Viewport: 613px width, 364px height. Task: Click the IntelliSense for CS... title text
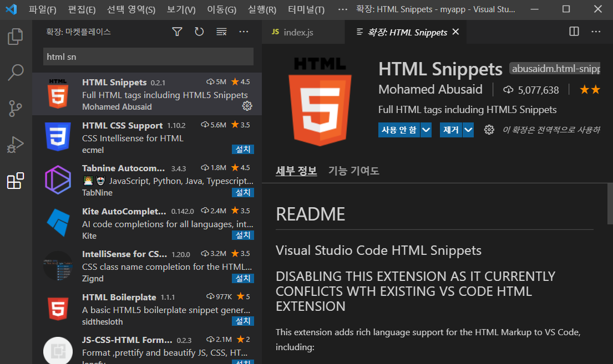coord(125,254)
